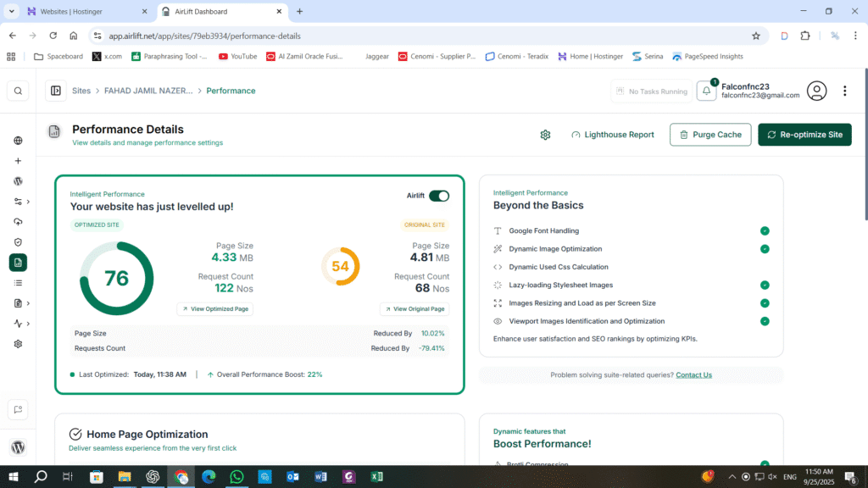Switch to Websites | Hostinger tab
The width and height of the screenshot is (868, 488).
pos(87,11)
